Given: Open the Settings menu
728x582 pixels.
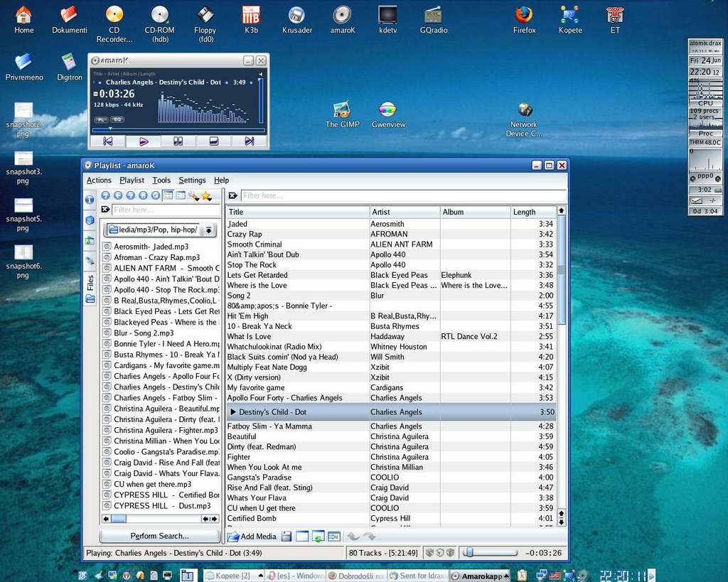Looking at the screenshot, I should coord(192,180).
